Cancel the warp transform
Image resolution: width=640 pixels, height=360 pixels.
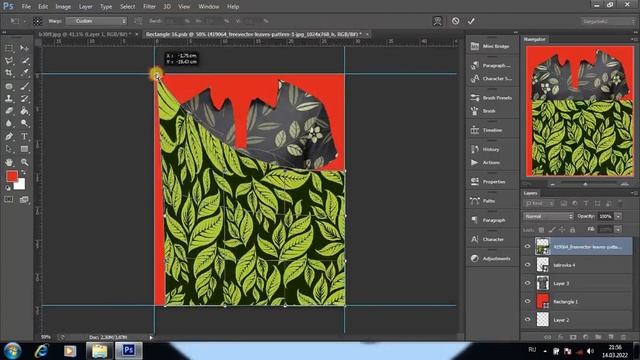pyautogui.click(x=456, y=21)
